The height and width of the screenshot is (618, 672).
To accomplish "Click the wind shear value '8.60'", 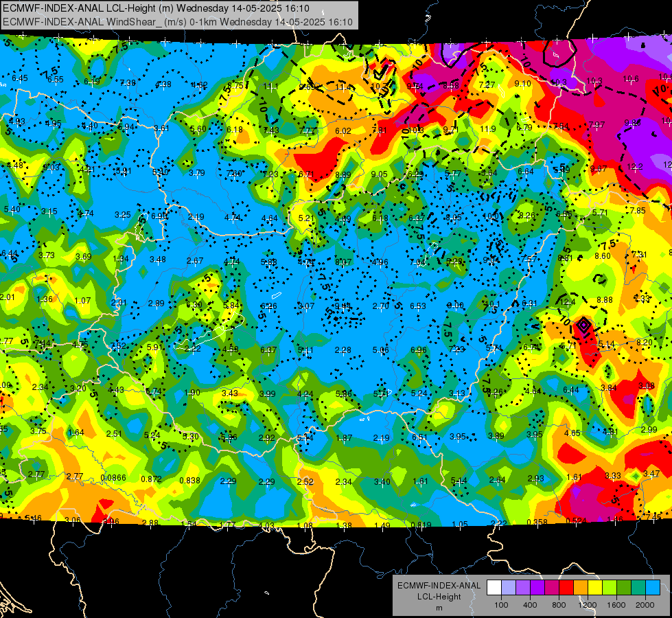I will click(x=603, y=255).
